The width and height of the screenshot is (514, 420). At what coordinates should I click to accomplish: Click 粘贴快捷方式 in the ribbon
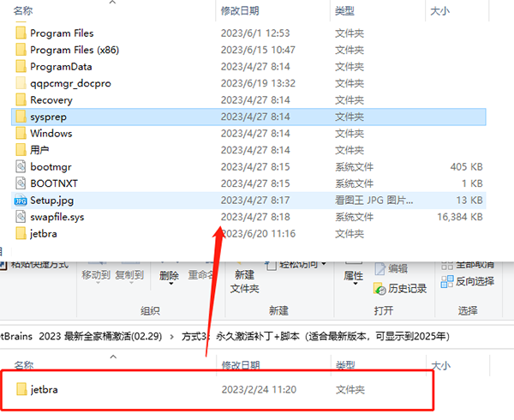[39, 265]
